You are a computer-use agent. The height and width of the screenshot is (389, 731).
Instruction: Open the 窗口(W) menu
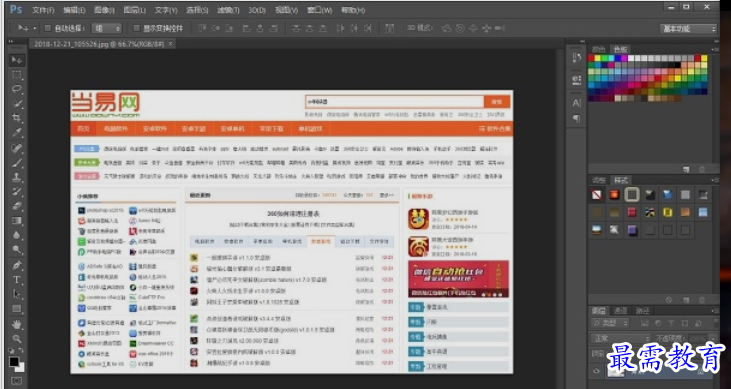click(320, 10)
